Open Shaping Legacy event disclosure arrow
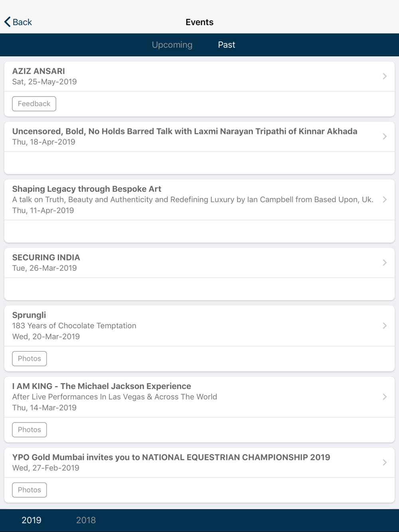The width and height of the screenshot is (399, 532). coord(384,199)
